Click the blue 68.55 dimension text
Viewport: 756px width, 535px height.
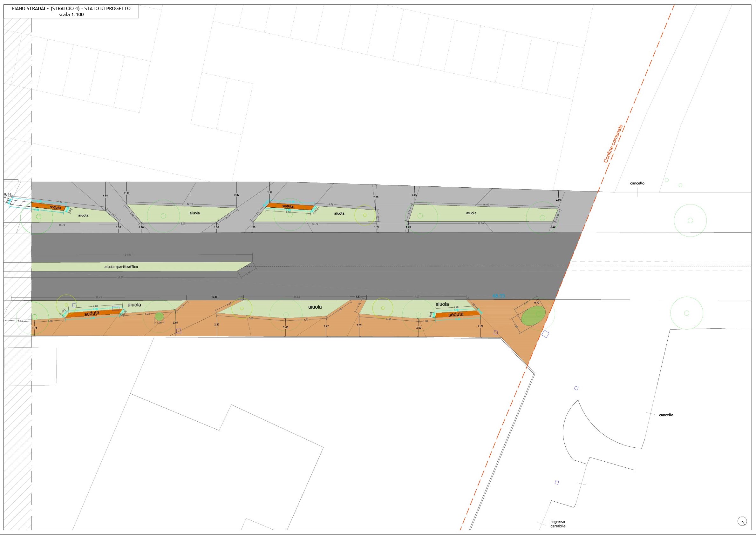pos(499,296)
